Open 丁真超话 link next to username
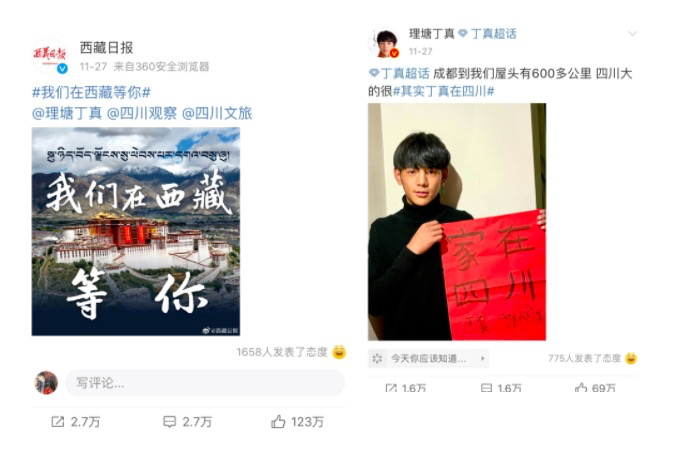694x458 pixels. tap(487, 34)
